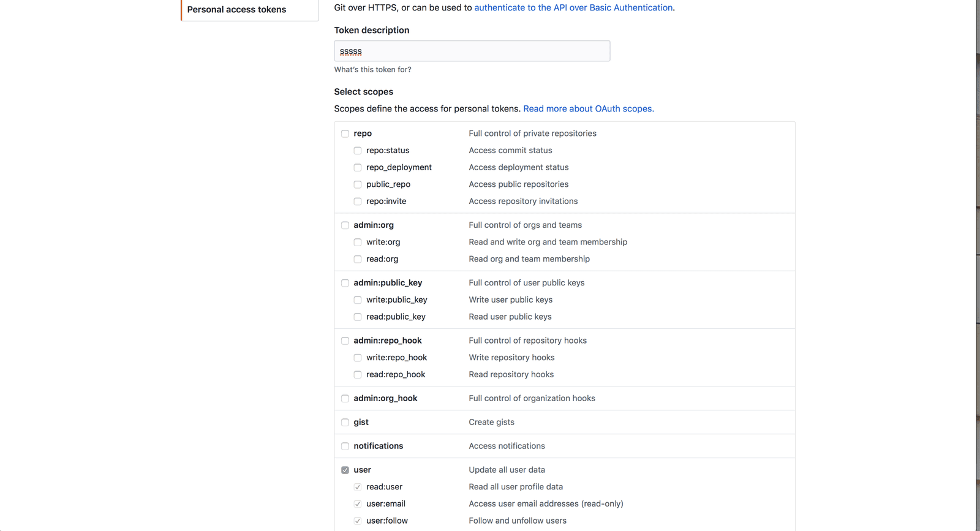The width and height of the screenshot is (980, 531).
Task: Uncheck the user scope checkbox
Action: point(345,470)
